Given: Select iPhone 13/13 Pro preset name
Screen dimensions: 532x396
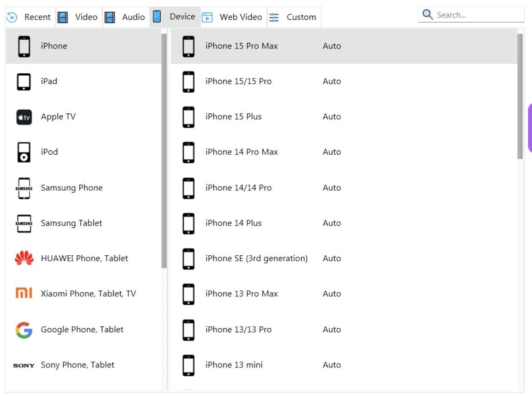Looking at the screenshot, I should pos(238,329).
